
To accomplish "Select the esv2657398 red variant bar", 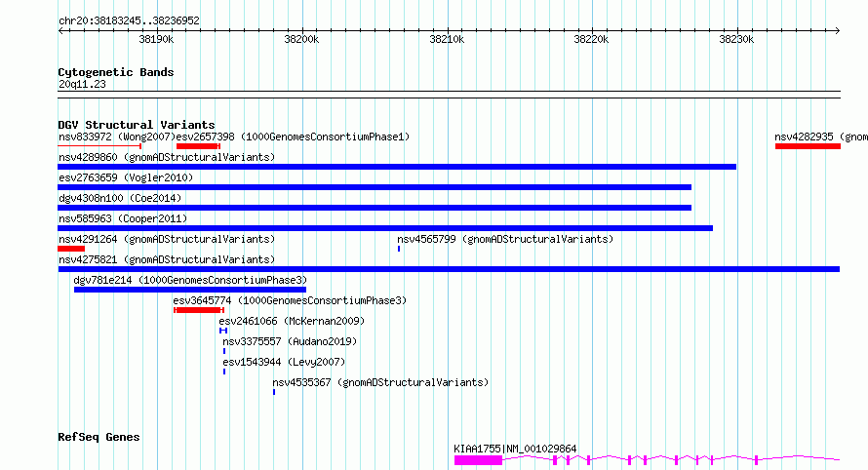I will pyautogui.click(x=198, y=146).
